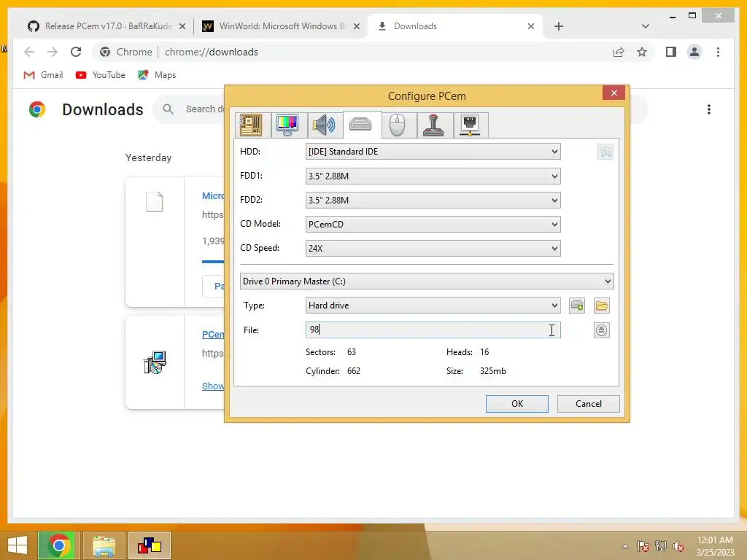Click the open folder browse icon
The width and height of the screenshot is (747, 560).
[602, 306]
